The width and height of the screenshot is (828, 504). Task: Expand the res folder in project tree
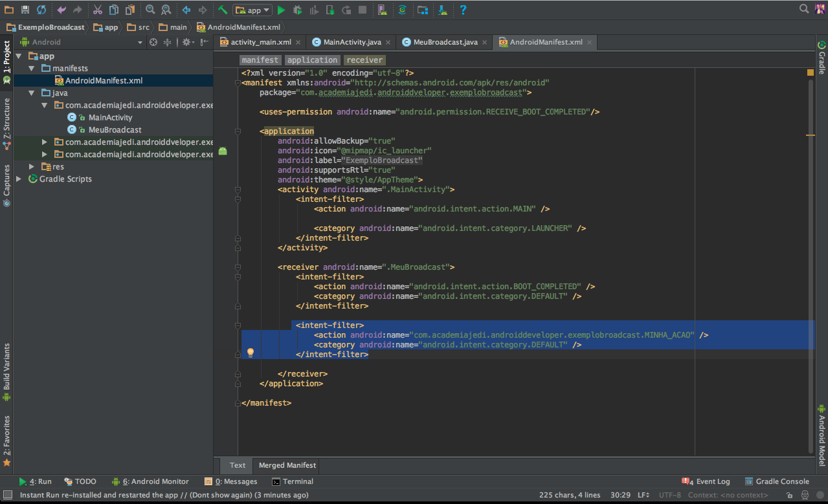pos(31,167)
